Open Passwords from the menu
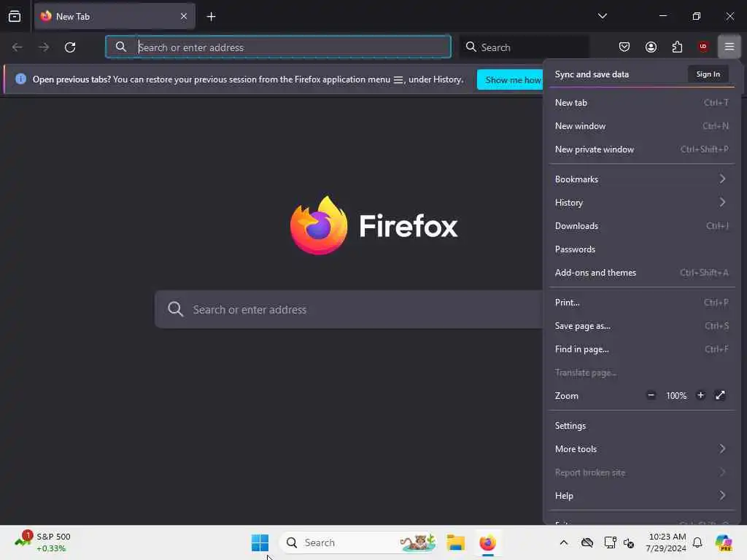 (642, 249)
